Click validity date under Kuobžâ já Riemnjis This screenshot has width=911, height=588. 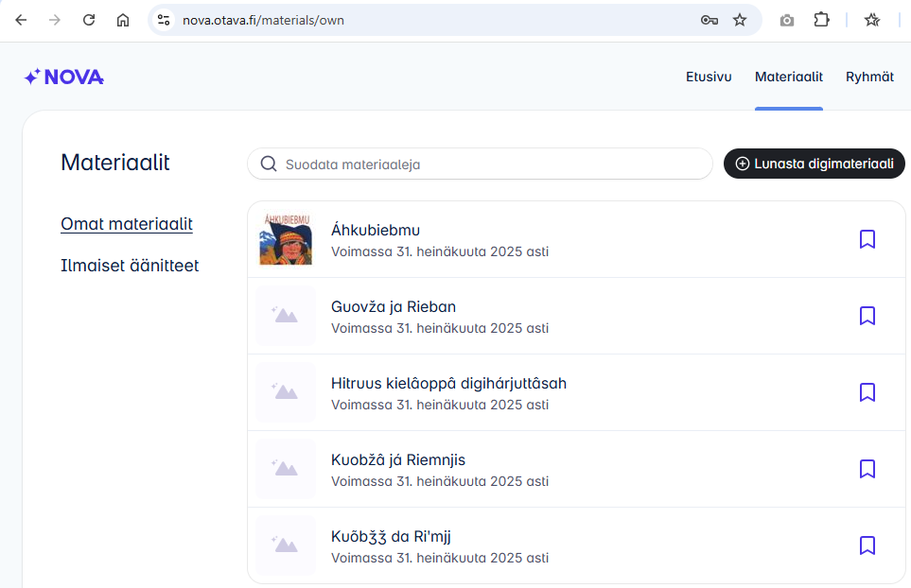tap(440, 481)
